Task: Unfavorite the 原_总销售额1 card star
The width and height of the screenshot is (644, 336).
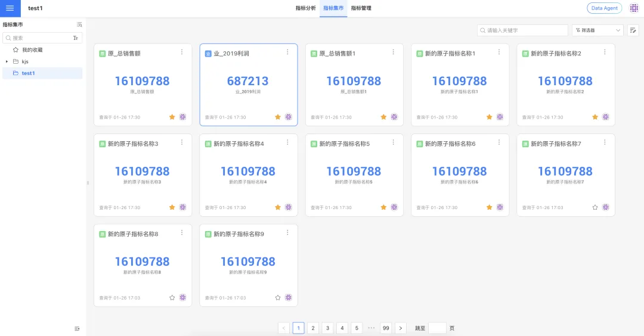Action: [x=383, y=117]
